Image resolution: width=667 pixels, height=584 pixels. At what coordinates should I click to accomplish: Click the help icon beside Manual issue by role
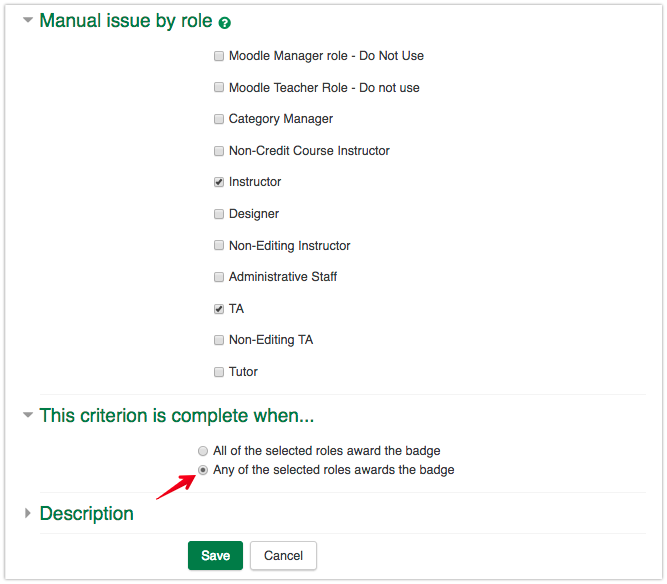click(x=225, y=22)
